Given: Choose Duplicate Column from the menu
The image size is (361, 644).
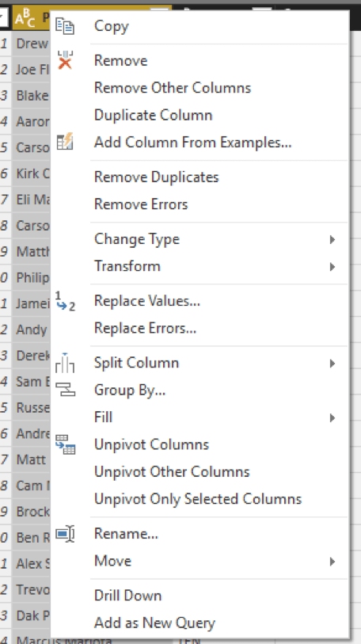Looking at the screenshot, I should [154, 115].
